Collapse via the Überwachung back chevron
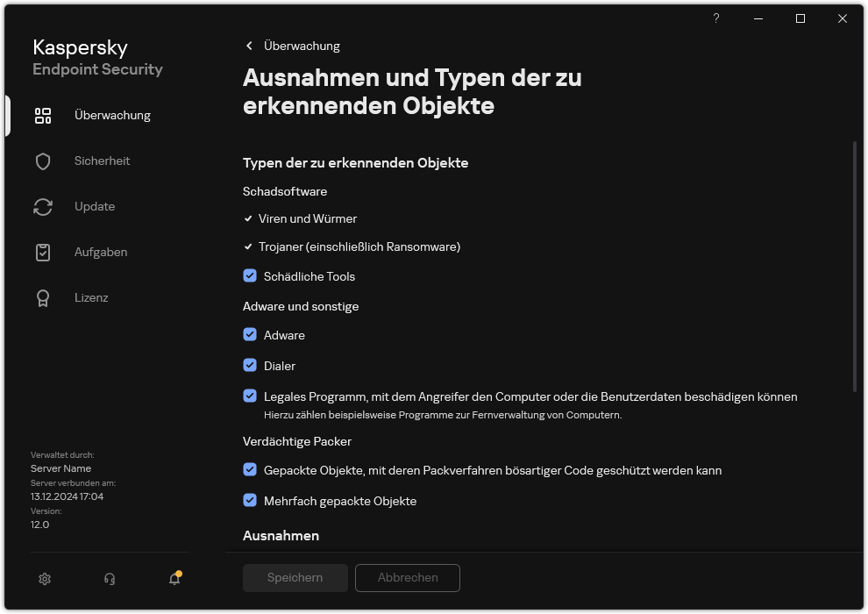This screenshot has height=614, width=868. tap(248, 46)
